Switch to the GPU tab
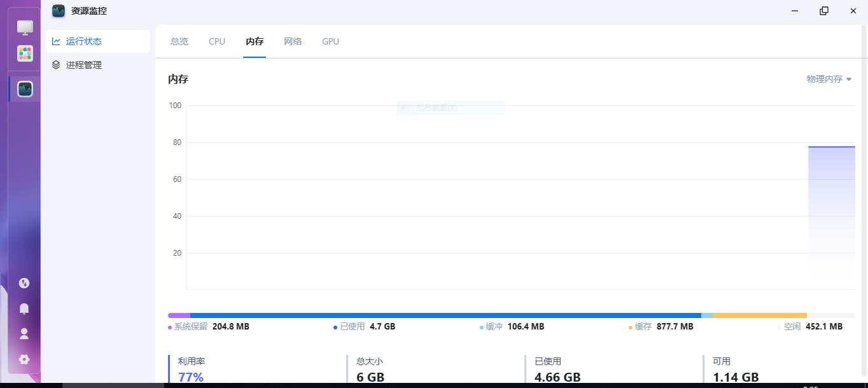The height and width of the screenshot is (388, 868). point(330,41)
